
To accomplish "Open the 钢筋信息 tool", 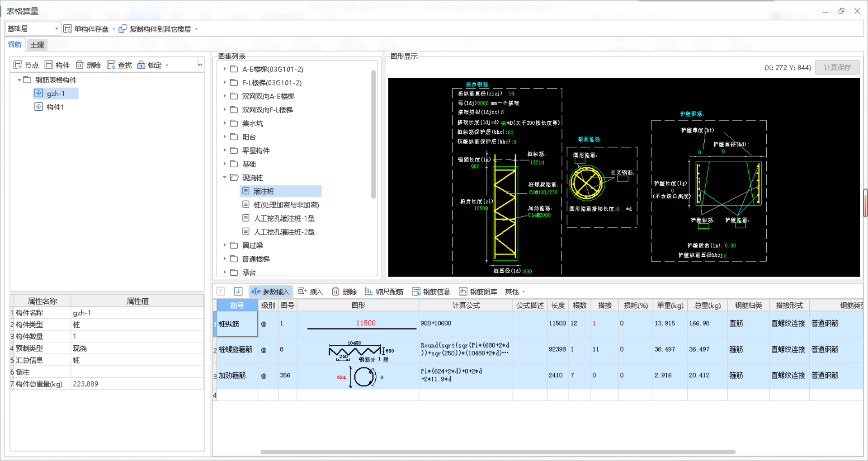I will [431, 292].
